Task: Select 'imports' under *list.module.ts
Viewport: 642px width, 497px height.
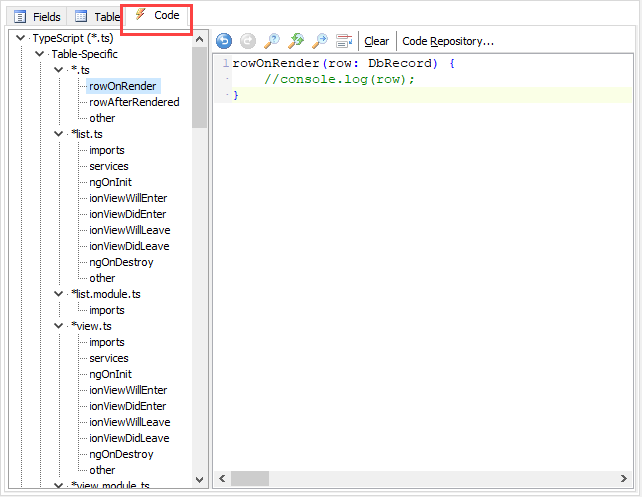Action: (x=107, y=310)
